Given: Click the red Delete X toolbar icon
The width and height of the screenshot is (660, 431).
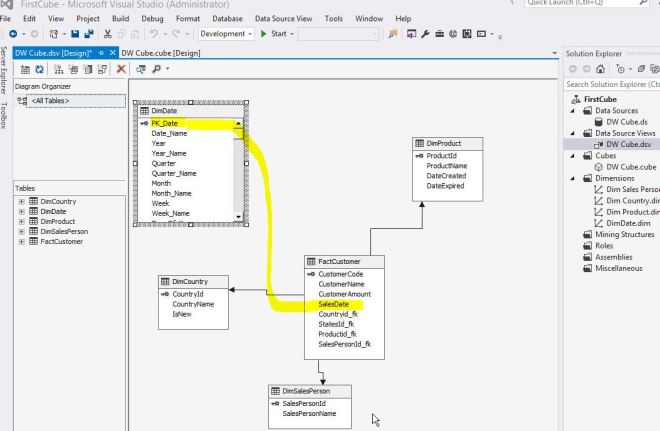Looking at the screenshot, I should pos(121,70).
